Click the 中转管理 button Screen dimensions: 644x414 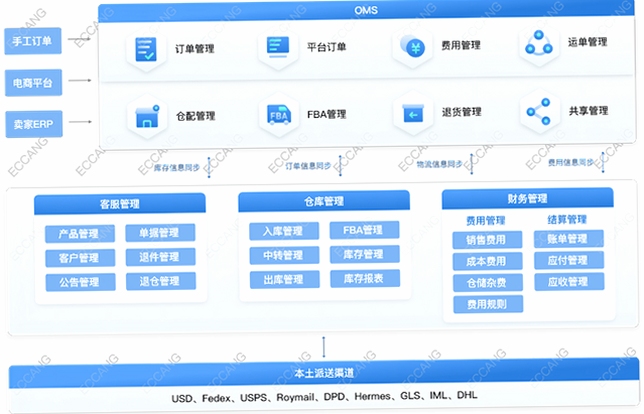click(284, 255)
